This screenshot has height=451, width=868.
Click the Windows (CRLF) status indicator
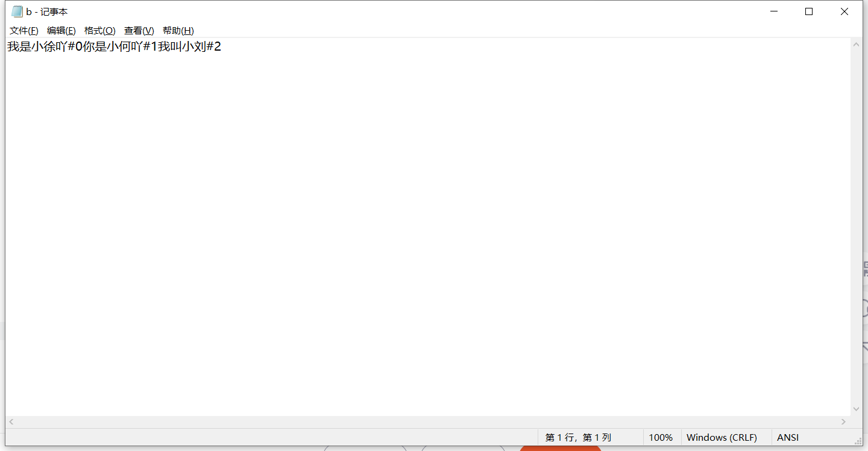722,438
